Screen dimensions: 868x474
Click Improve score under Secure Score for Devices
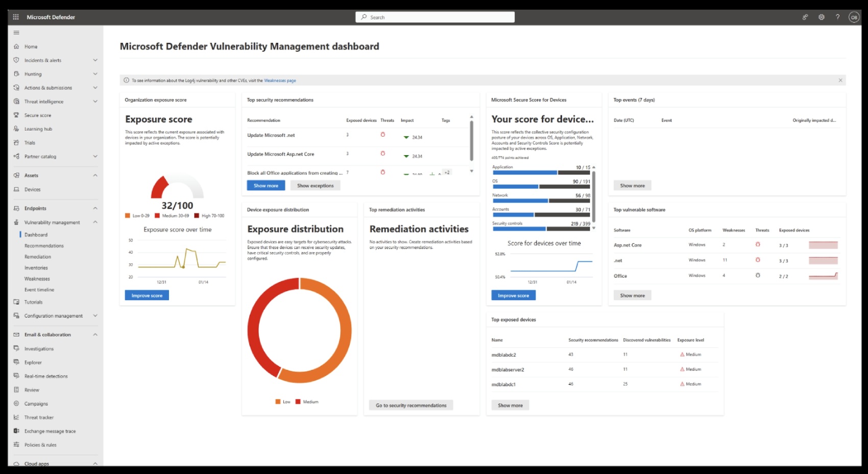tap(514, 295)
